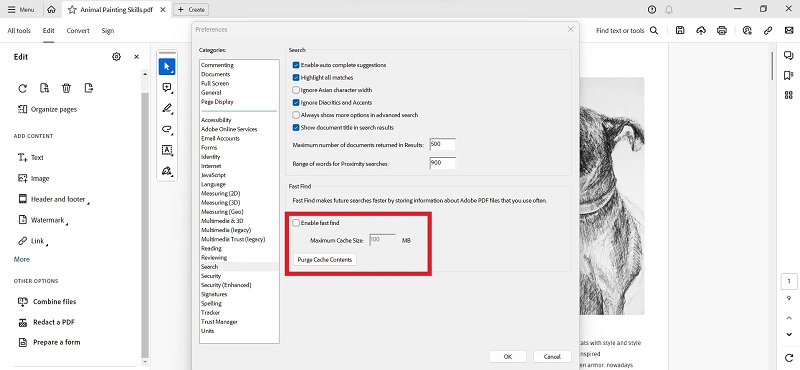Open the Convert tab
800x370 pixels.
78,31
